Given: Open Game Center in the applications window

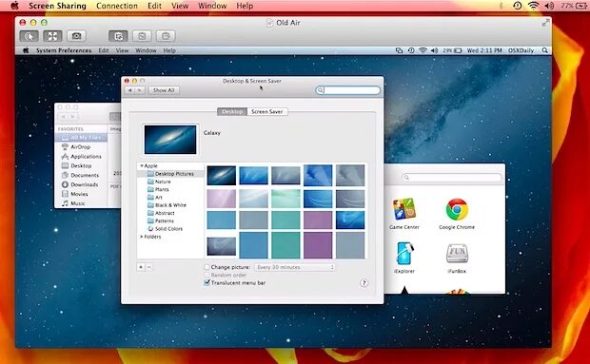Looking at the screenshot, I should click(404, 214).
